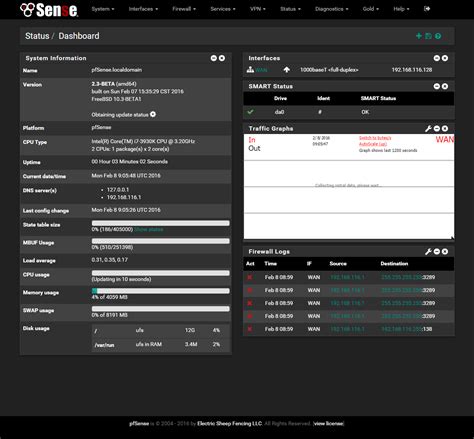
Task: Click DNS server entry 127.0.0.1
Action: [118, 190]
